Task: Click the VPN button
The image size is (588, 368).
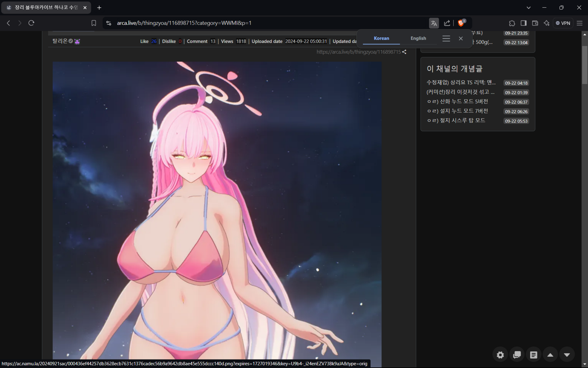Action: [563, 23]
